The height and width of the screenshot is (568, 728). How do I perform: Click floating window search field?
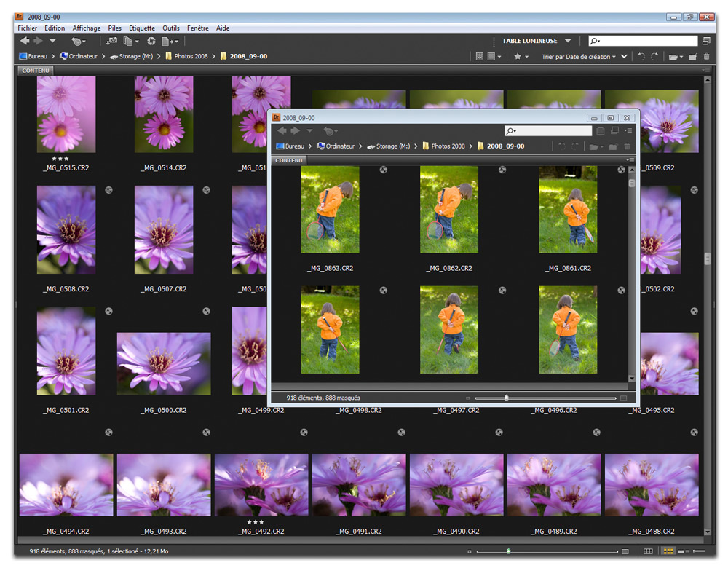(548, 131)
